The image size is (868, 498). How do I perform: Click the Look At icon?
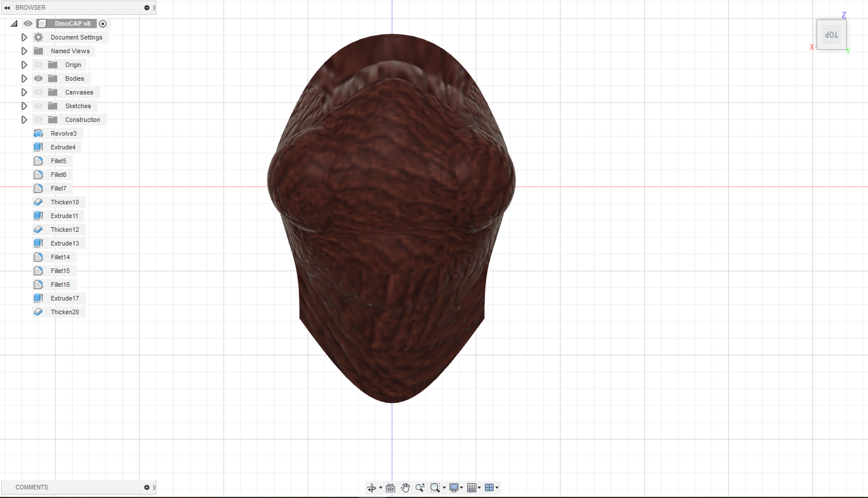coord(390,488)
